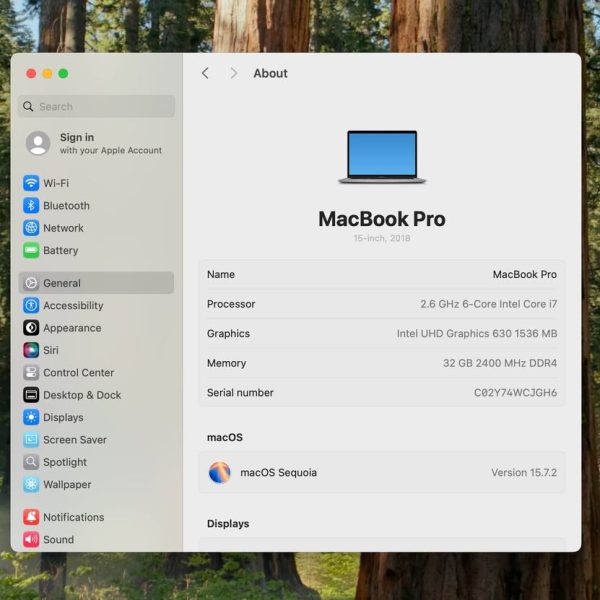
Task: Click '32 GB 2400 MHz DDR4' value
Action: pyautogui.click(x=500, y=363)
